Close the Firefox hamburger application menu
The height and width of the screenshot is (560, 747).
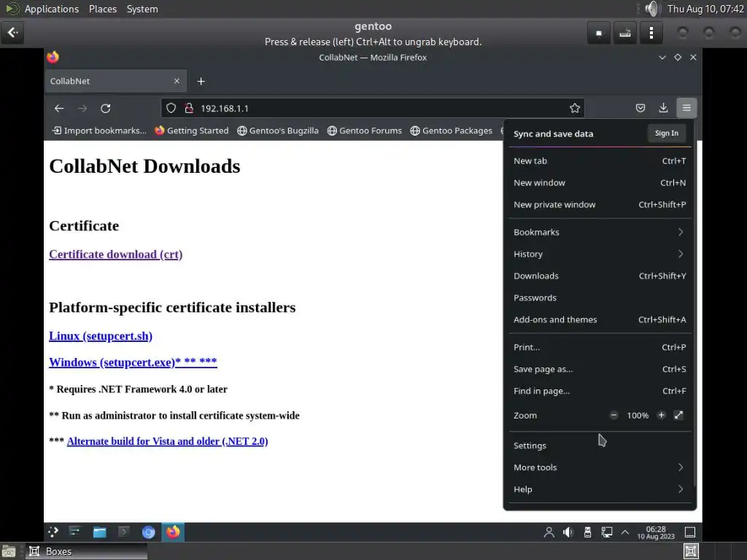tap(686, 108)
